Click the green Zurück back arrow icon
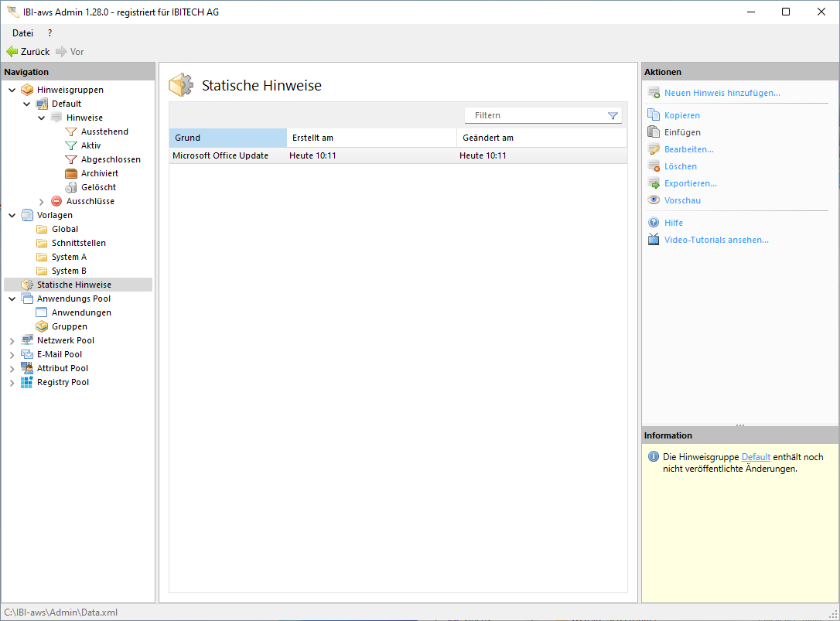840x621 pixels. pos(12,52)
